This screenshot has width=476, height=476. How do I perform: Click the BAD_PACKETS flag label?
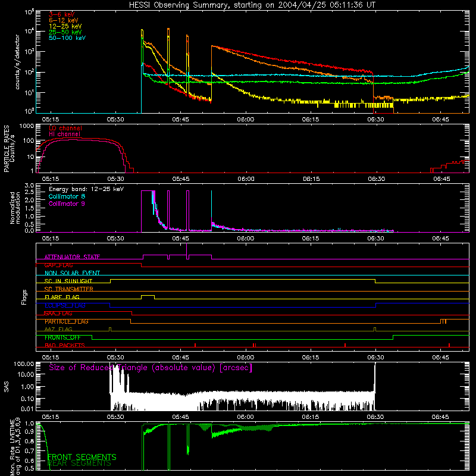(65, 345)
